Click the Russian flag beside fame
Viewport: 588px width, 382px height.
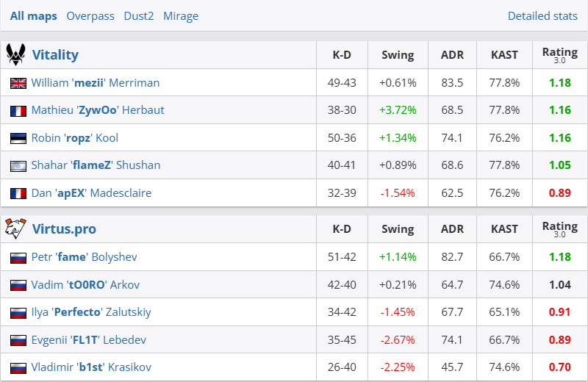(18, 257)
